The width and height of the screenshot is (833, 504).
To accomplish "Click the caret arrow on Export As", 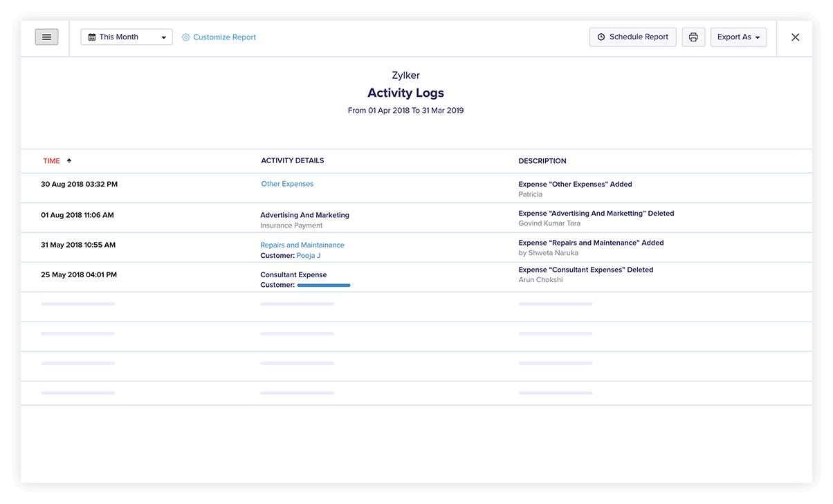I will tap(758, 37).
